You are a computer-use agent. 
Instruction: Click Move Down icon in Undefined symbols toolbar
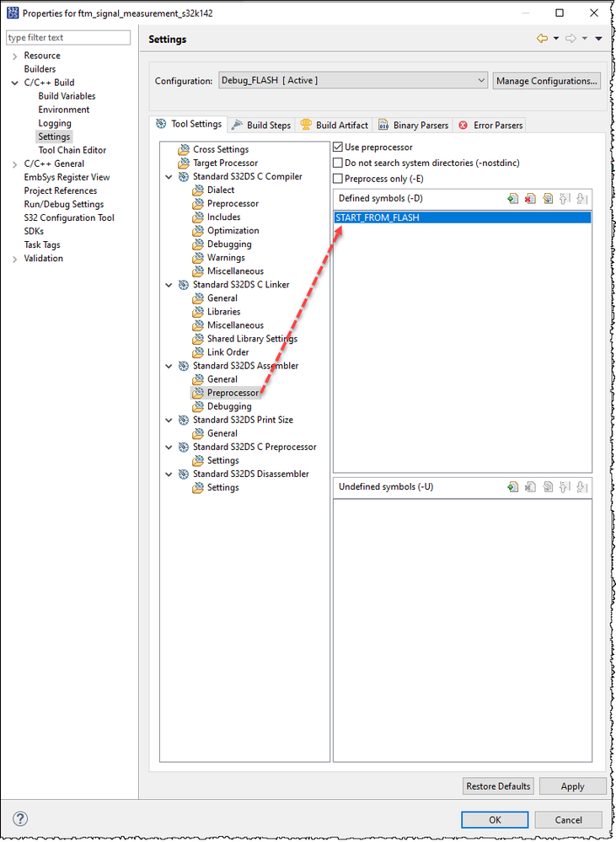581,487
